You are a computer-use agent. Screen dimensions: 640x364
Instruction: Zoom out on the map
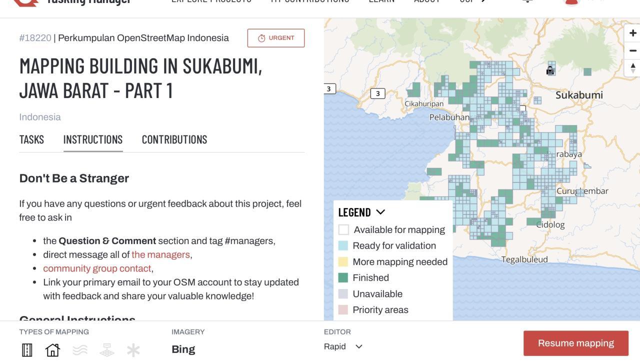[x=632, y=50]
